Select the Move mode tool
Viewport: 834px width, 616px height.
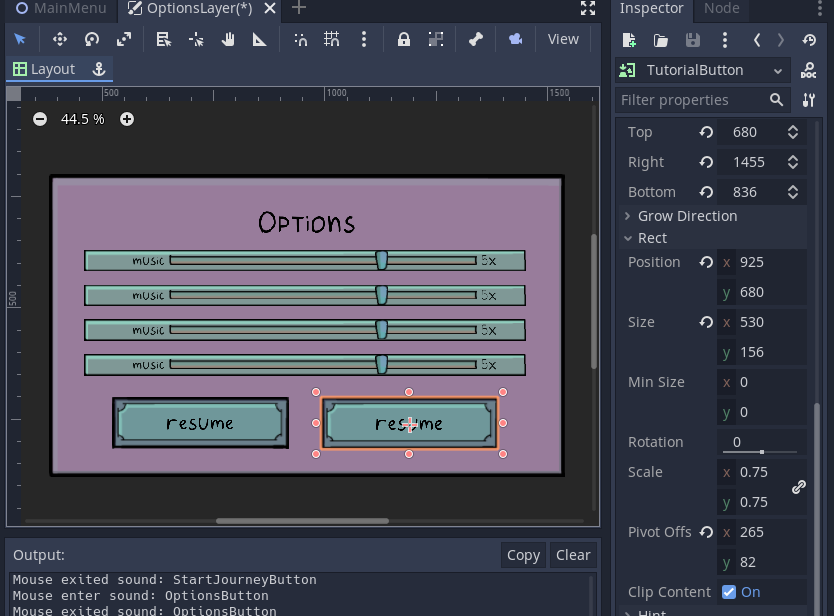click(59, 40)
